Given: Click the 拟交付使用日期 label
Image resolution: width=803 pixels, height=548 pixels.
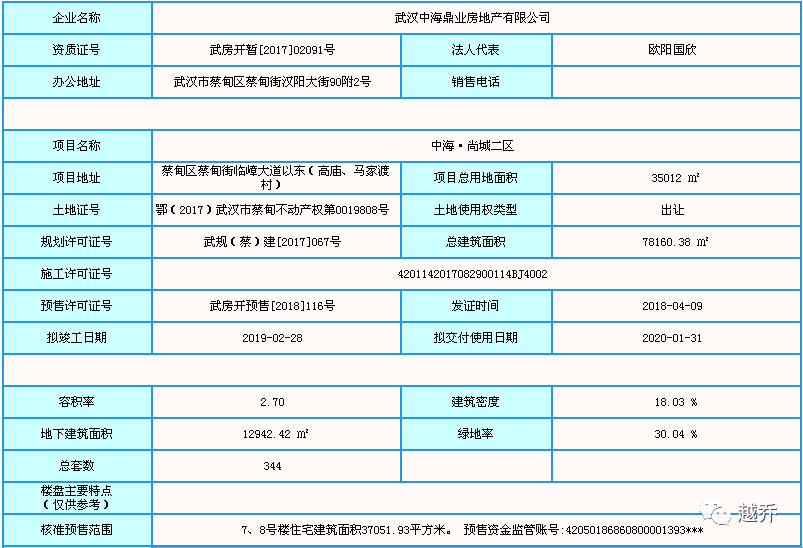Looking at the screenshot, I should coord(475,338).
